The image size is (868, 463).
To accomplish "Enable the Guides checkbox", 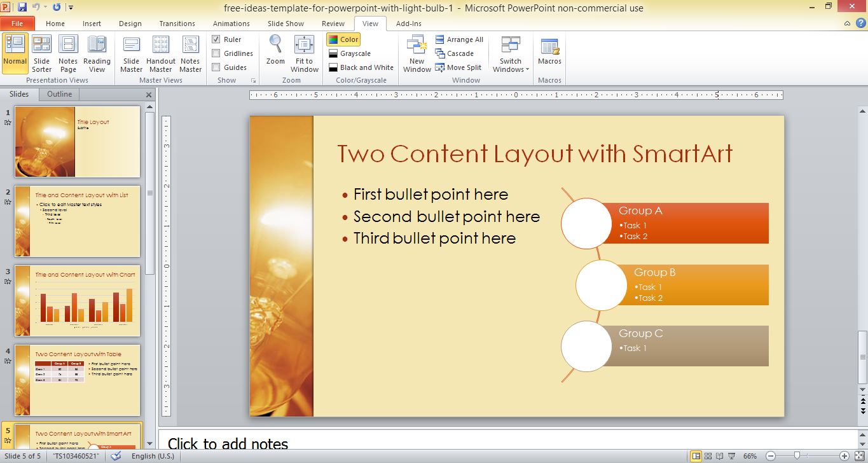I will pyautogui.click(x=216, y=67).
